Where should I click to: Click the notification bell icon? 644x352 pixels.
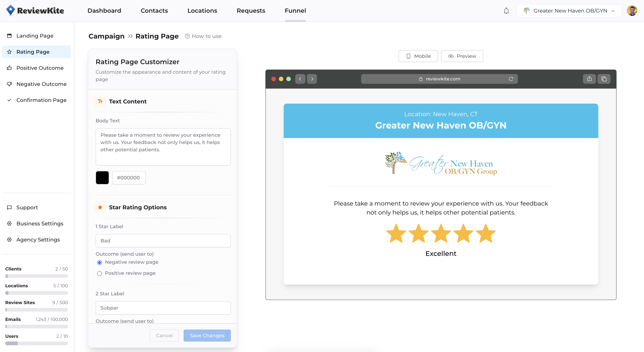click(506, 11)
